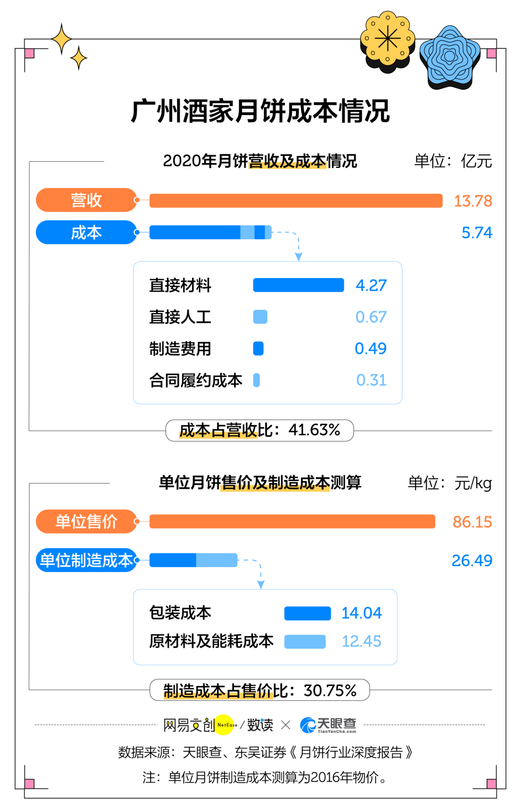Click the yellow mooncake illustration
Screen dimensions: 520x812
[388, 40]
